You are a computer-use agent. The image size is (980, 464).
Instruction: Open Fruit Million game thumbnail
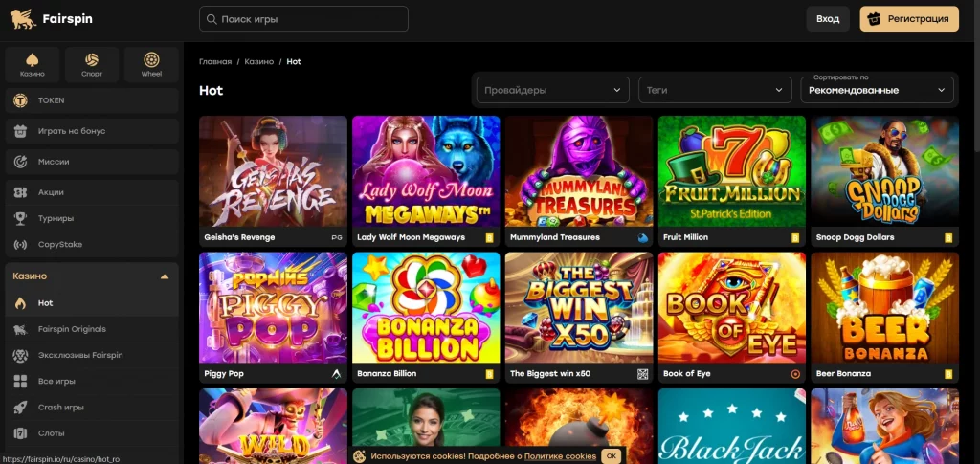(732, 171)
